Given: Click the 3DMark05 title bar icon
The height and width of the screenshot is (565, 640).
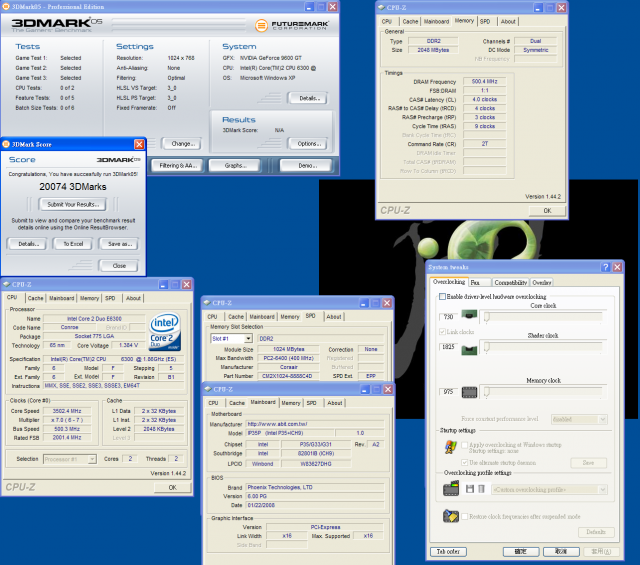Looking at the screenshot, I should (6, 7).
